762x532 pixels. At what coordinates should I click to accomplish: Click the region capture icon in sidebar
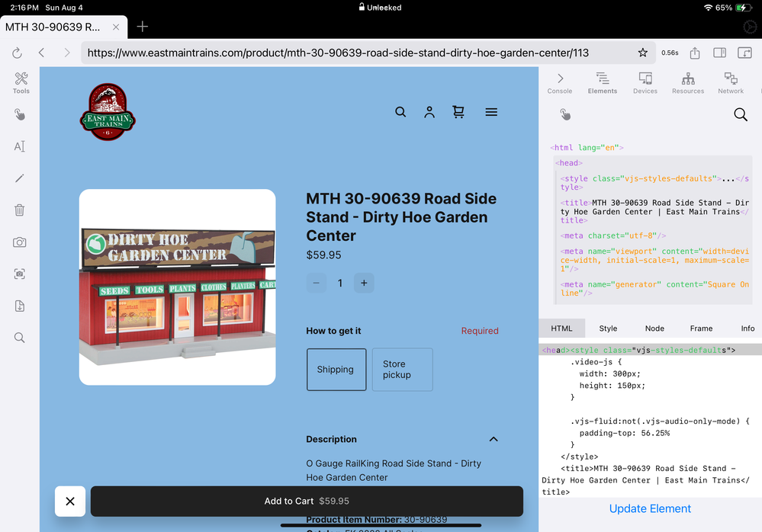pos(19,274)
